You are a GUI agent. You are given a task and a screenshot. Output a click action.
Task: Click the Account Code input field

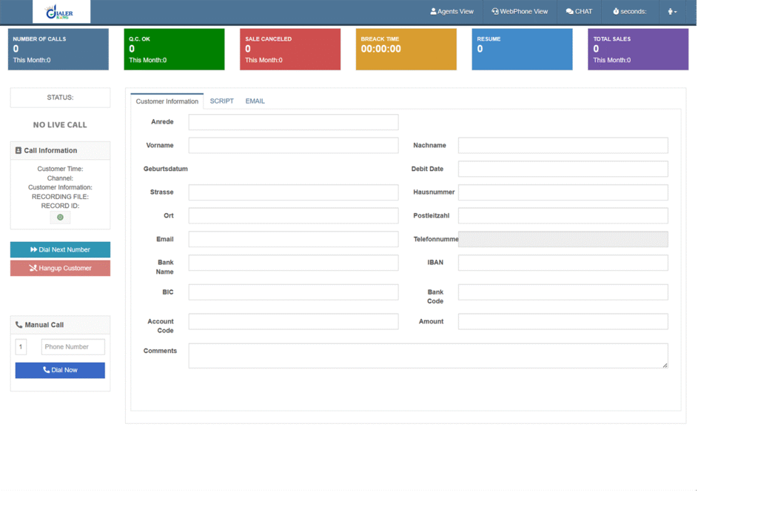click(293, 322)
